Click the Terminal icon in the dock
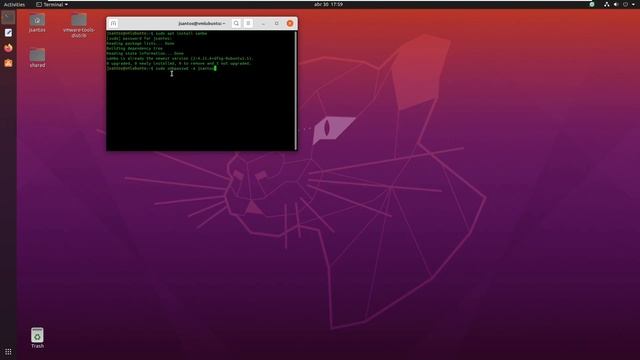The width and height of the screenshot is (640, 360). pos(8,17)
